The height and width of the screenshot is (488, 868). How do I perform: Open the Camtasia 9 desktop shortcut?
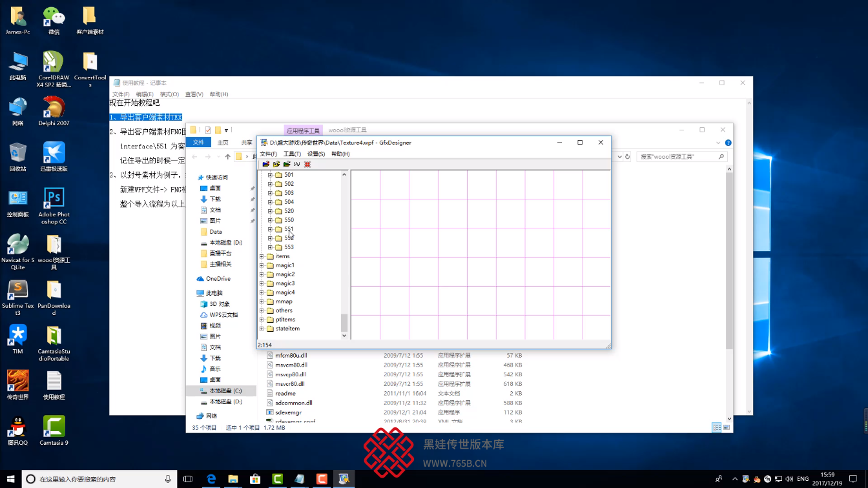coord(54,431)
